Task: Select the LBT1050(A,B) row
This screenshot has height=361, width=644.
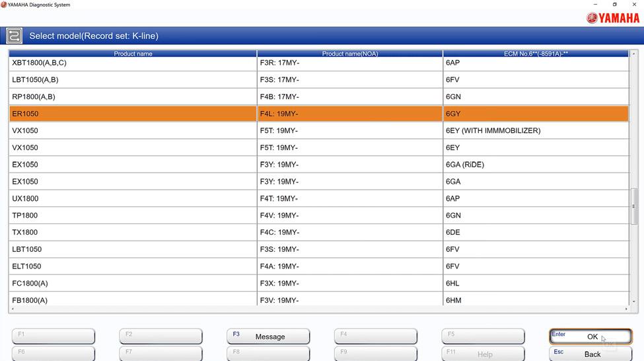Action: pos(319,80)
